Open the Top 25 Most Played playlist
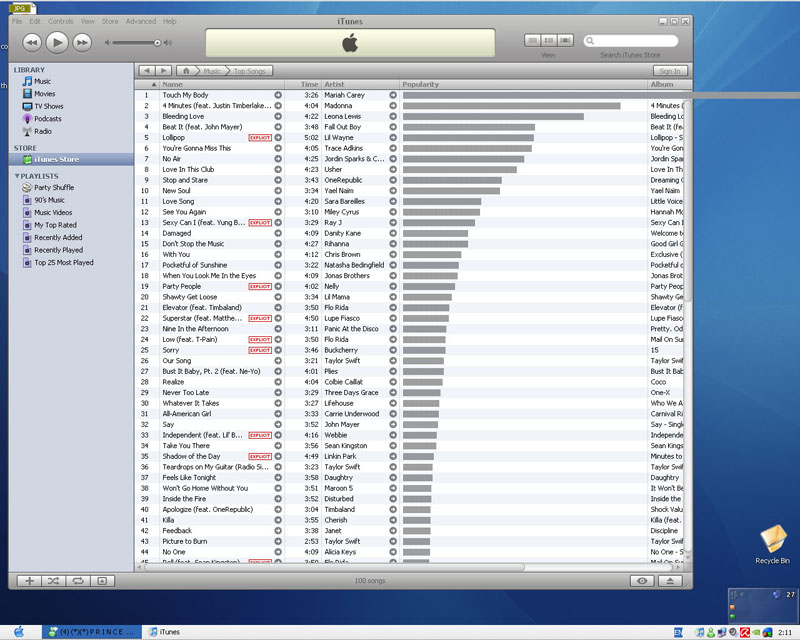 click(x=64, y=262)
